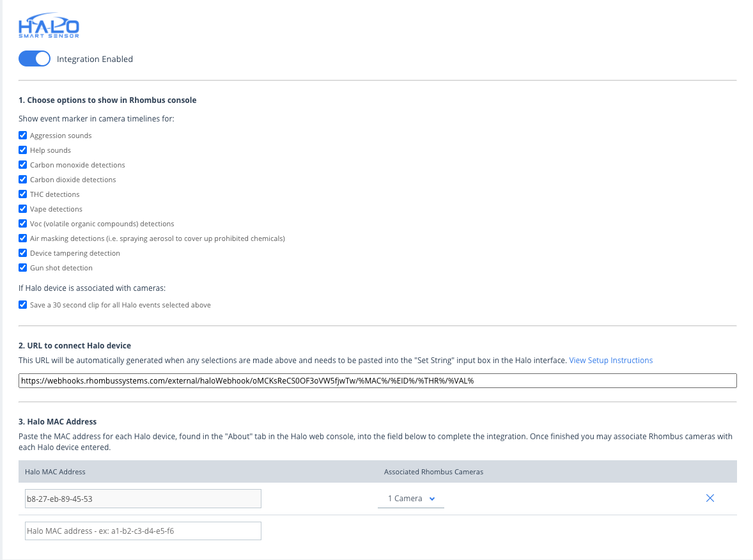The width and height of the screenshot is (753, 560).
Task: Open the 1 Camera dropdown
Action: click(x=411, y=499)
